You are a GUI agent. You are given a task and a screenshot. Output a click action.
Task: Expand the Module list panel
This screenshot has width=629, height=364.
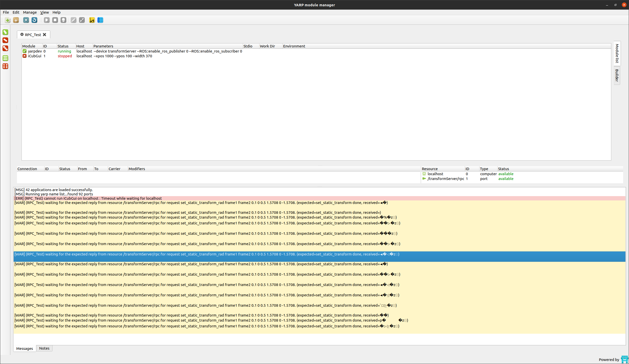pos(617,53)
